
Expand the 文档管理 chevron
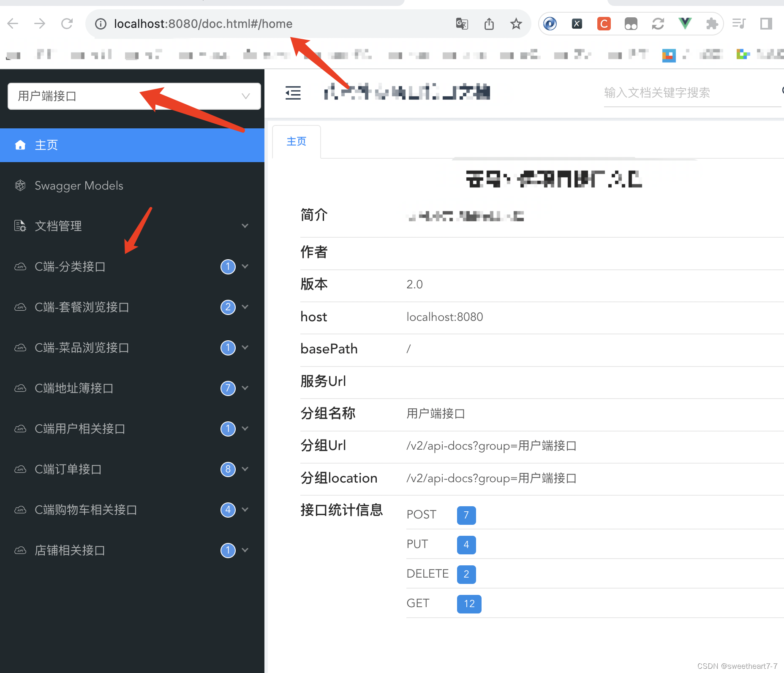tap(245, 226)
